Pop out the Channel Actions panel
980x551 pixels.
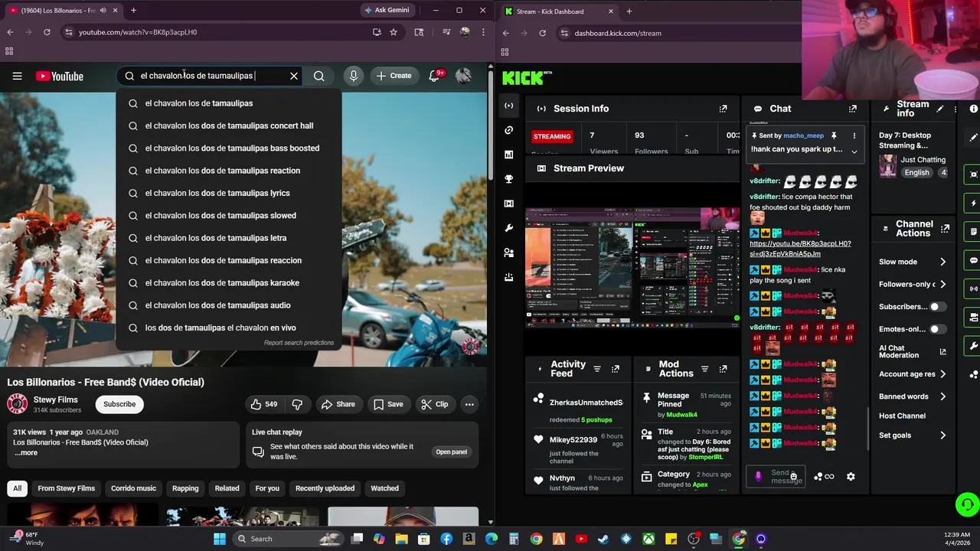click(946, 229)
